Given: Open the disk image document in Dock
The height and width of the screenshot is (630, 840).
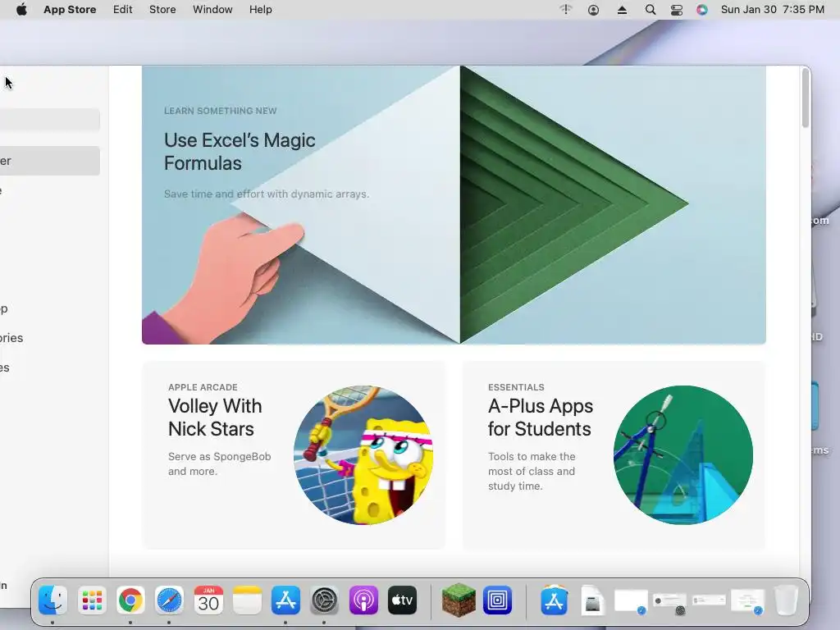Looking at the screenshot, I should coord(592,600).
